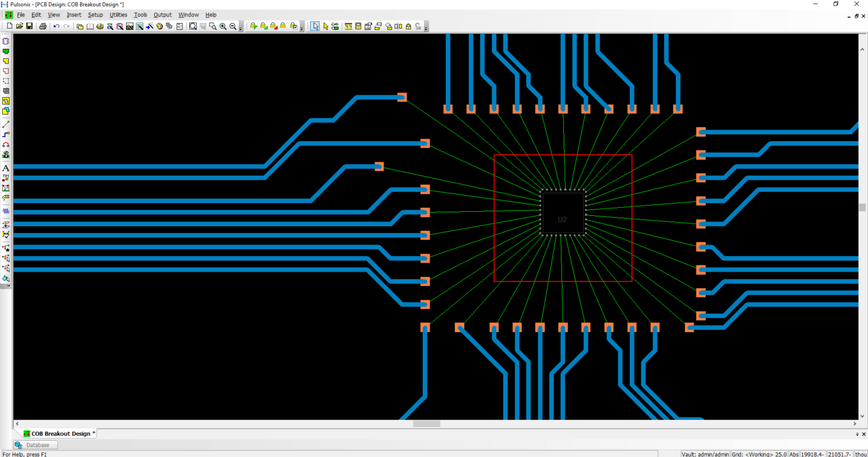Viewport: 868px width, 457px height.
Task: Click the Database button
Action: [x=37, y=445]
